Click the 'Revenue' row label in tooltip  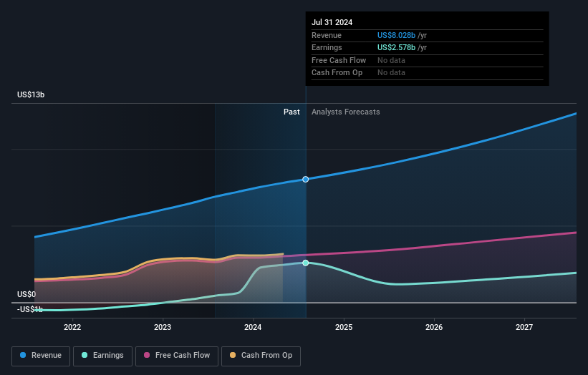point(327,35)
